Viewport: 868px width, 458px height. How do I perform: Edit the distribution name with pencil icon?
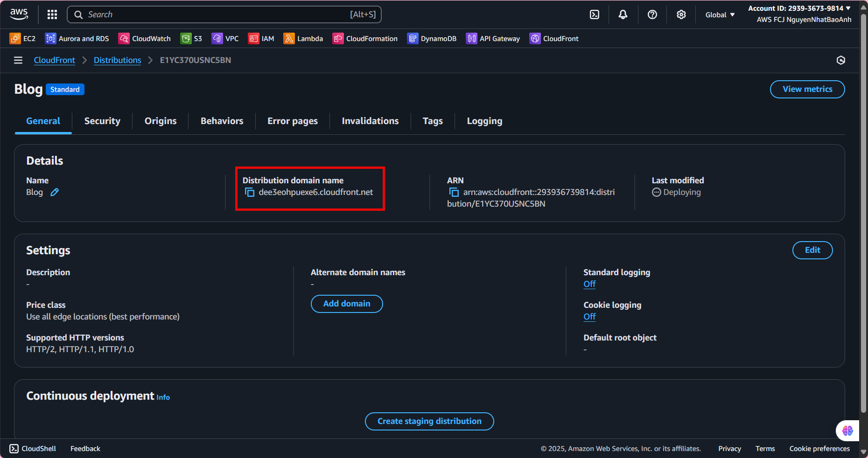[55, 192]
